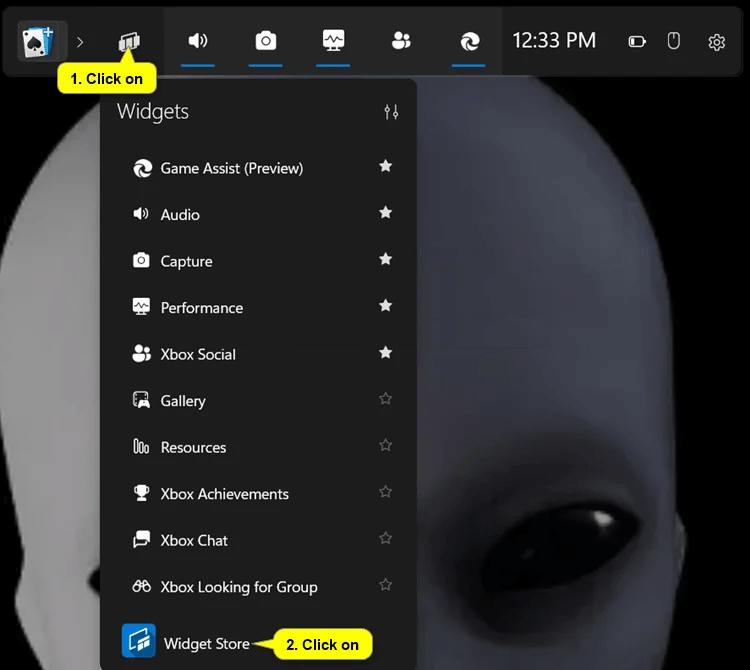Unfavorite the Capture widget star

[x=386, y=259]
